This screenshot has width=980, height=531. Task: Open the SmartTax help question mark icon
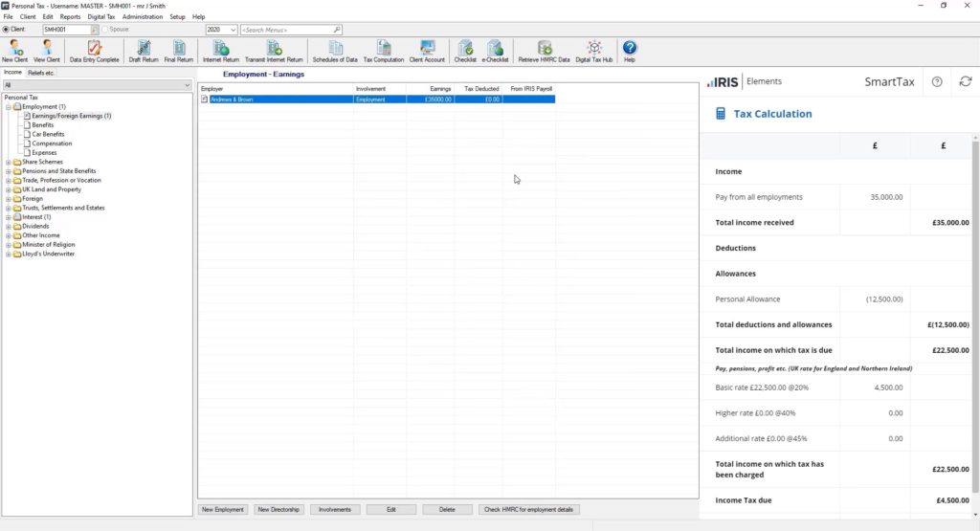[937, 81]
